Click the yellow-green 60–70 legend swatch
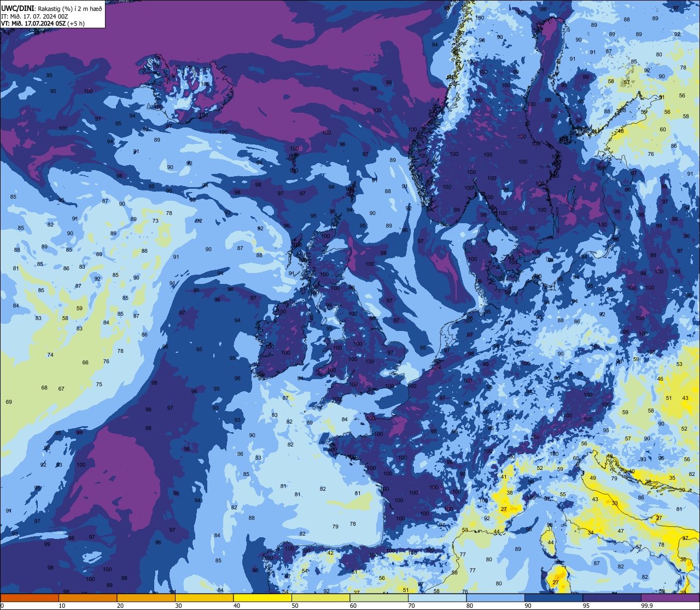 [x=379, y=597]
